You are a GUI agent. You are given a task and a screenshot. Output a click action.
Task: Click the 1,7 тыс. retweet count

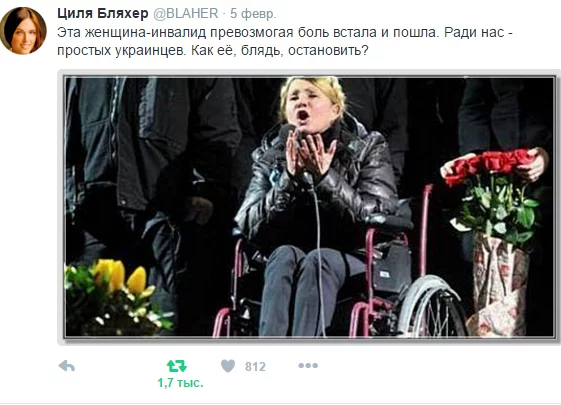[180, 383]
